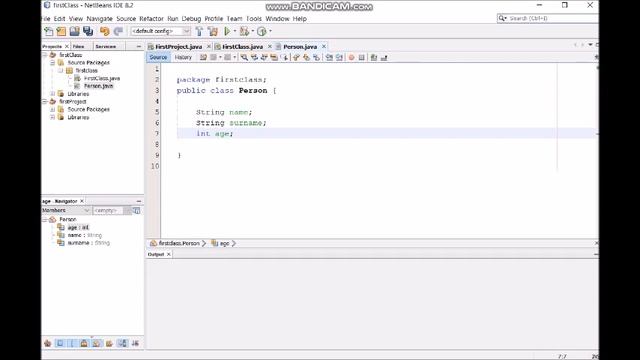The width and height of the screenshot is (640, 360).
Task: Click the Clean and Build icon
Action: (x=213, y=31)
